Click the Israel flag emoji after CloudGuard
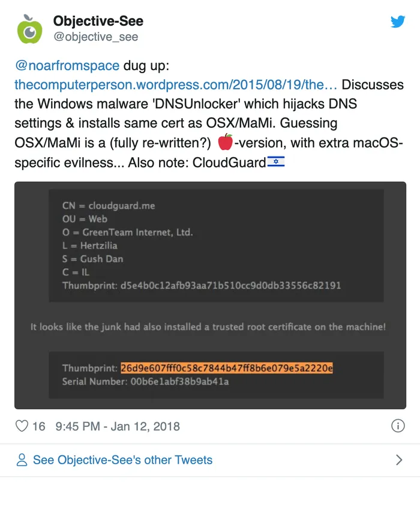 (276, 162)
